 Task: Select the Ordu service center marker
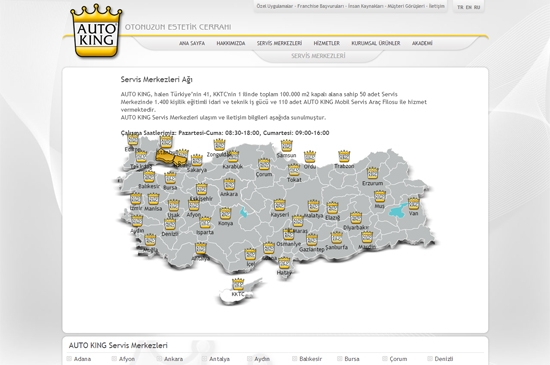310,156
